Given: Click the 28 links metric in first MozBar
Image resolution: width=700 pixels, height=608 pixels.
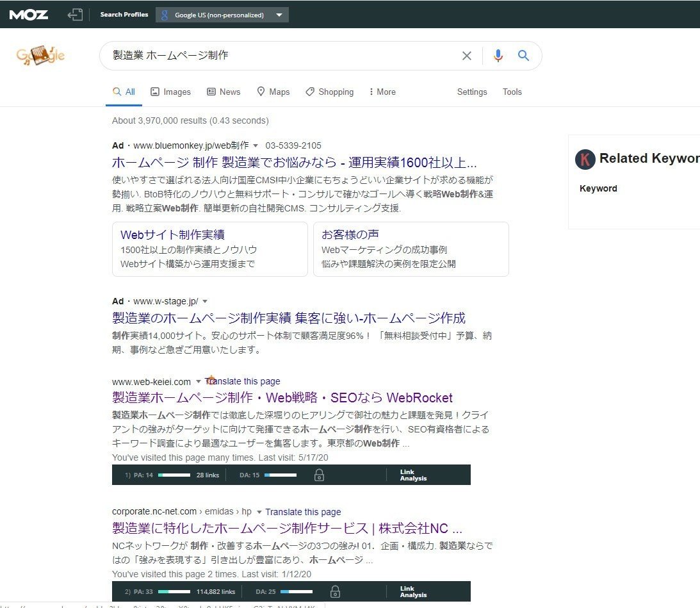Looking at the screenshot, I should pyautogui.click(x=208, y=475).
